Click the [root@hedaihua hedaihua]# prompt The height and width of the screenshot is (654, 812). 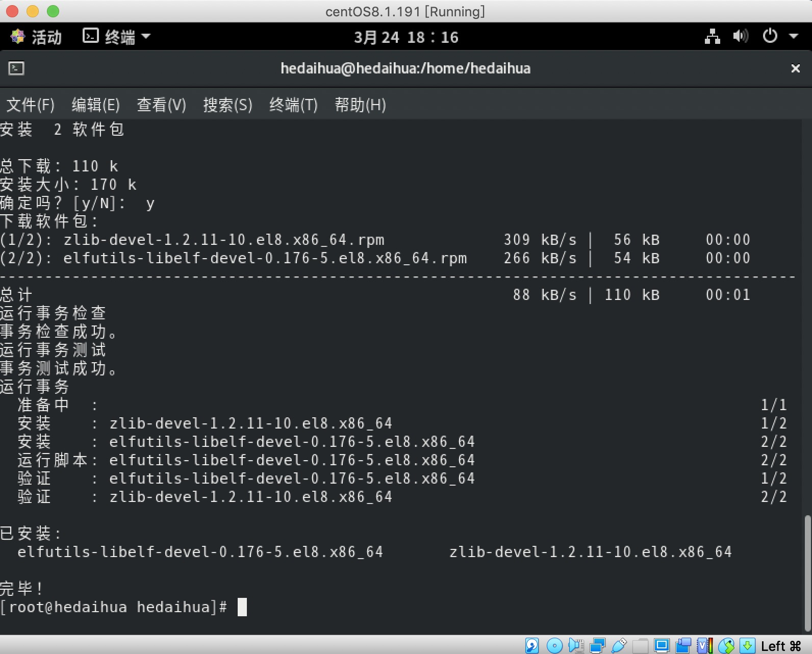coord(114,607)
